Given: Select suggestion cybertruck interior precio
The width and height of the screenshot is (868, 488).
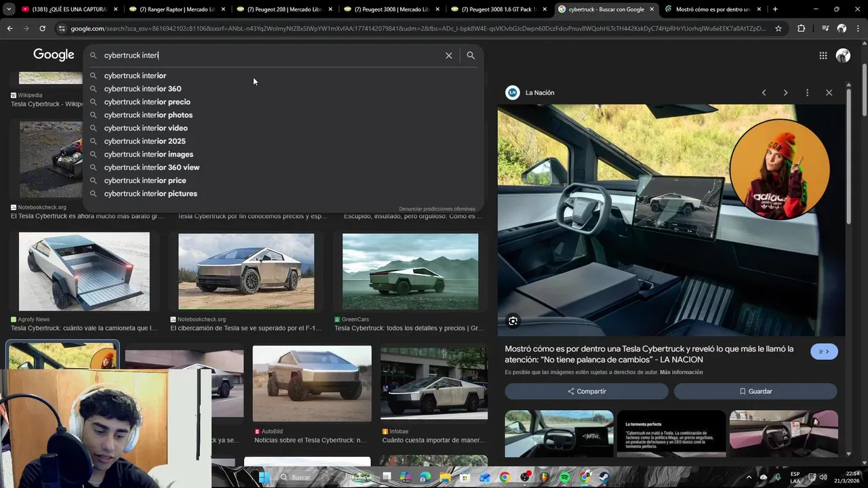Looking at the screenshot, I should (x=283, y=102).
